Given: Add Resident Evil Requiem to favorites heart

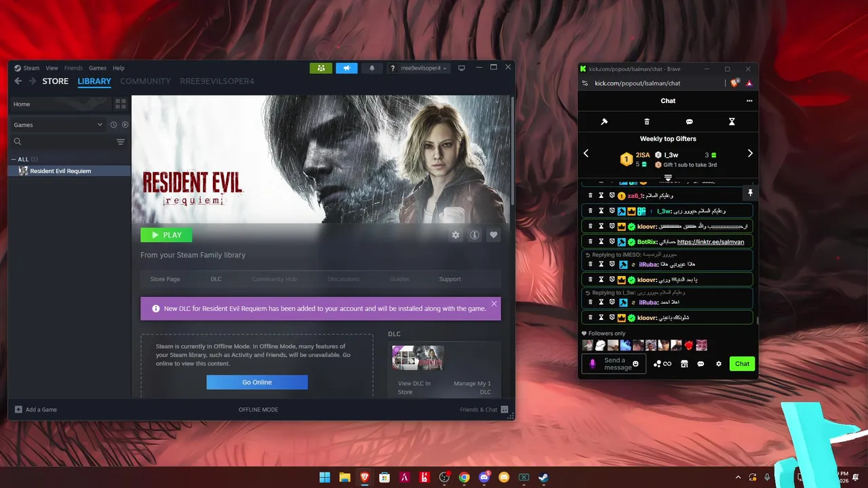Looking at the screenshot, I should click(x=494, y=235).
